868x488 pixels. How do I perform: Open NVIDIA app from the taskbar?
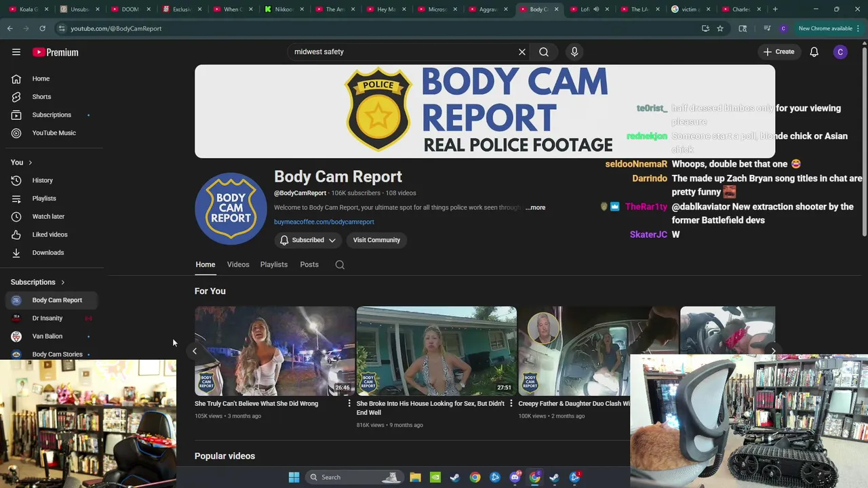(x=435, y=477)
